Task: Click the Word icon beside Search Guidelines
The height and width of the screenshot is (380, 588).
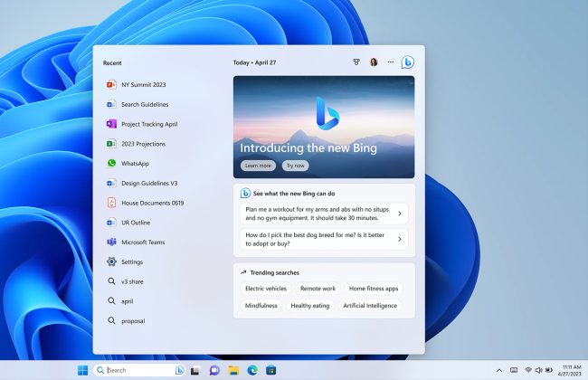Action: click(x=111, y=104)
